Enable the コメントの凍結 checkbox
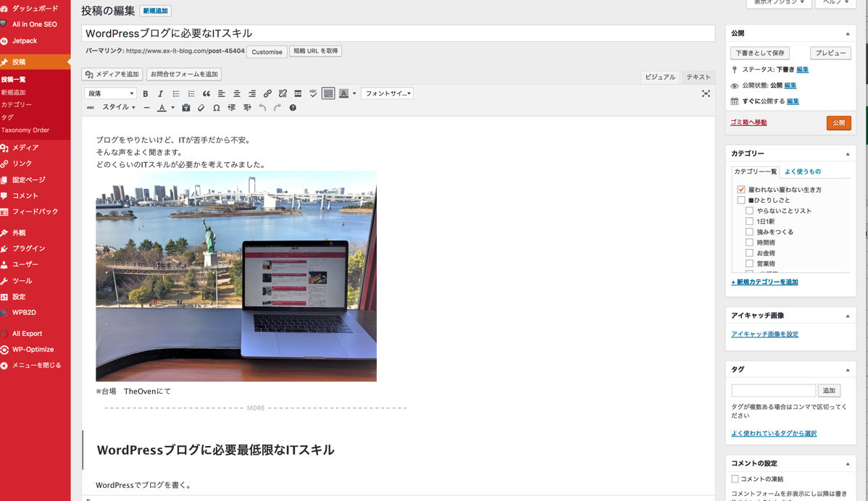Screen dimensions: 868x501 [x=735, y=479]
